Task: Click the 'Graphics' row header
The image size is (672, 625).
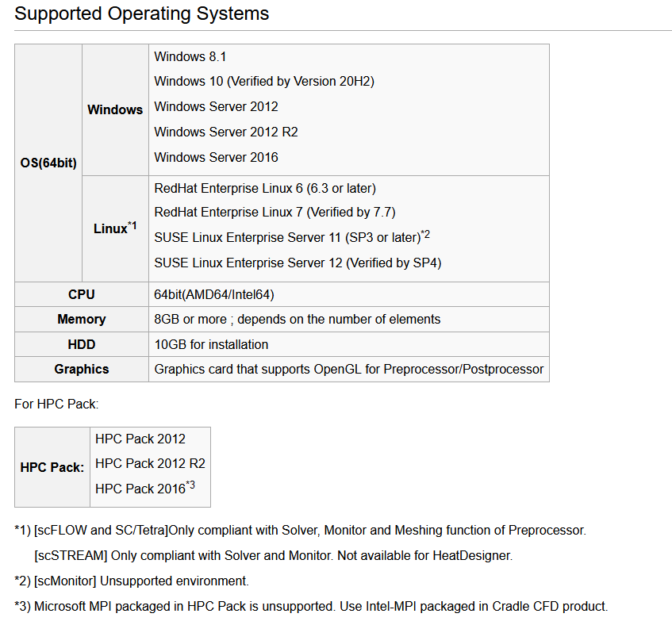Action: coord(82,370)
